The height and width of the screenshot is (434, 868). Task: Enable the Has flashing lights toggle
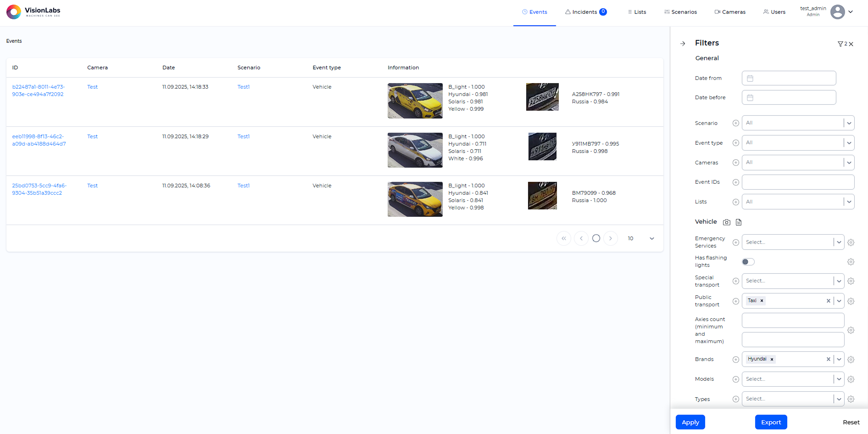coord(748,261)
